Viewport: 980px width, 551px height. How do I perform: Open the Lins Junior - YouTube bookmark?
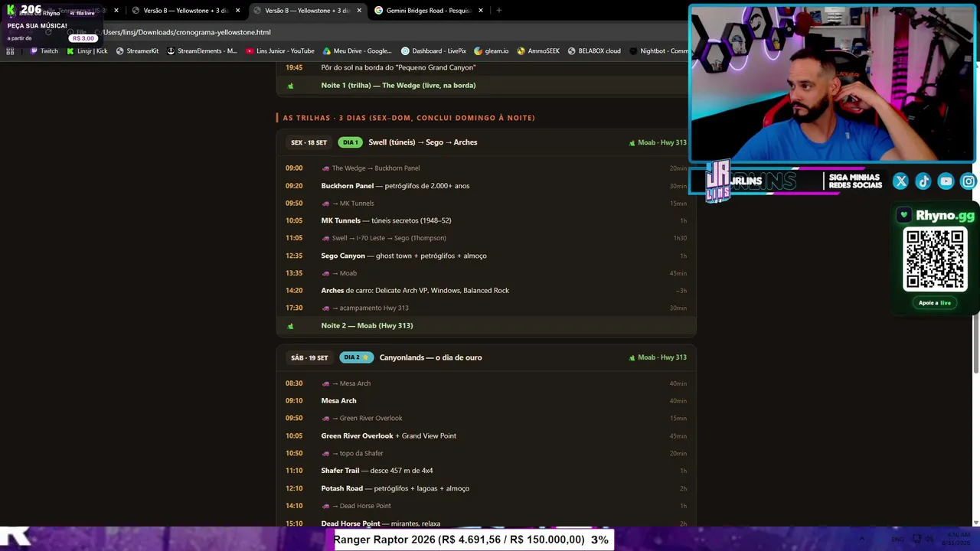tap(280, 51)
